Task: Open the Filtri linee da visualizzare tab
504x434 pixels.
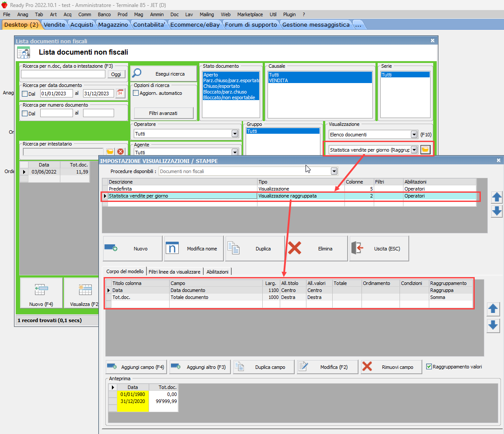Action: pos(174,272)
